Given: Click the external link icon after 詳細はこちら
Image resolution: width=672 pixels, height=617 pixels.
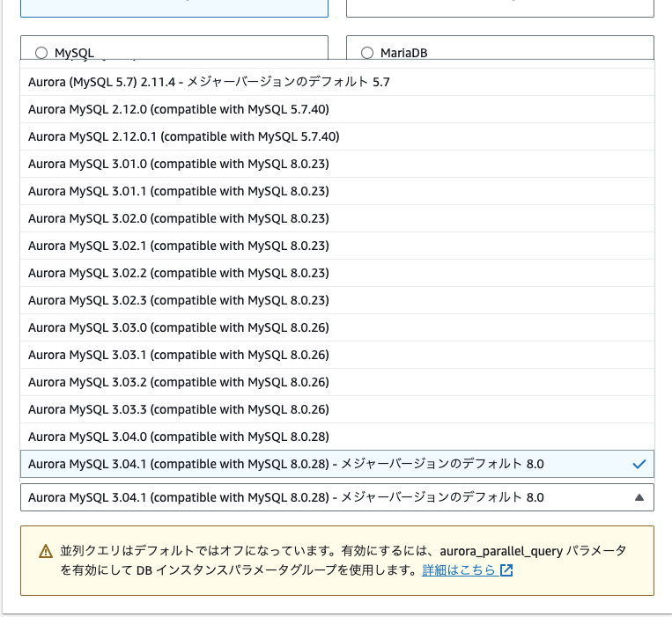Looking at the screenshot, I should coord(506,570).
